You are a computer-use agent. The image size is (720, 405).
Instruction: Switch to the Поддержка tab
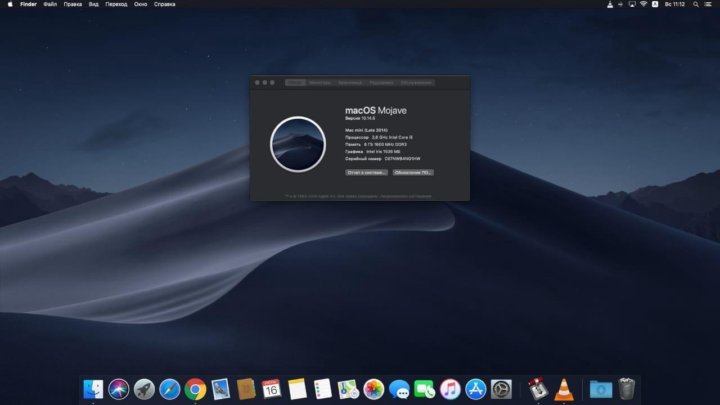(382, 83)
